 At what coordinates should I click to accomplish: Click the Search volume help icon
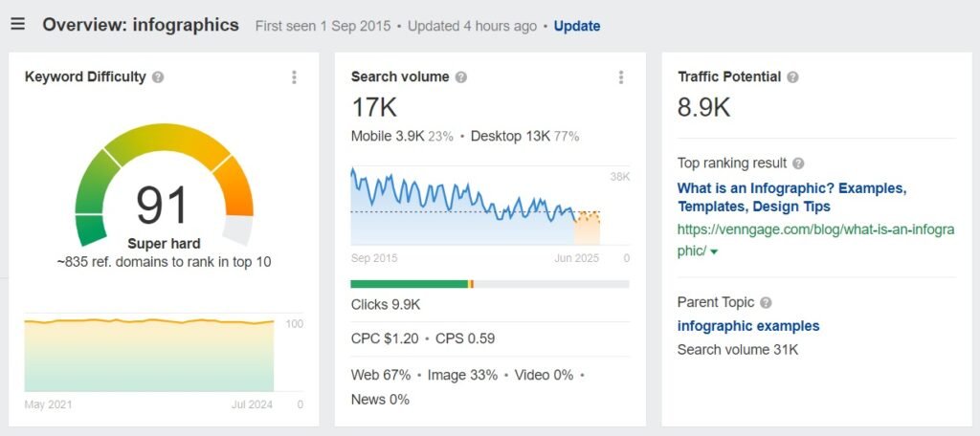(x=461, y=77)
